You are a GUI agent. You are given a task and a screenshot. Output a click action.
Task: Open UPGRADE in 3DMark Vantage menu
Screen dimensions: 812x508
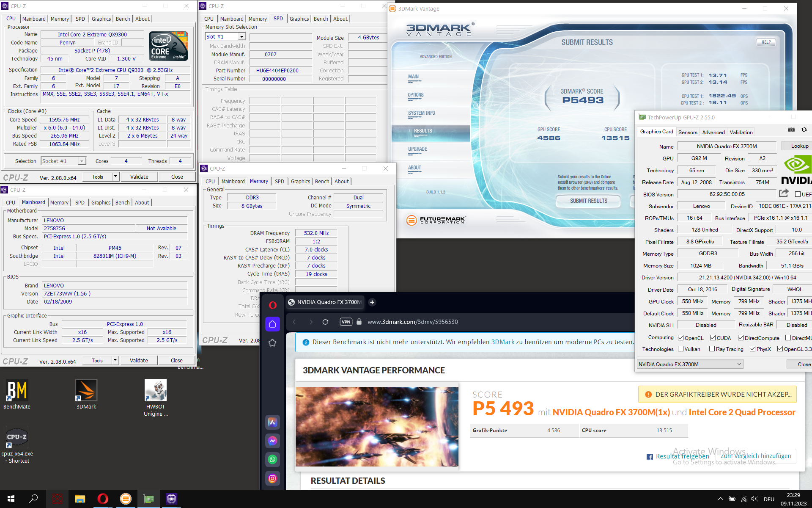click(x=417, y=149)
